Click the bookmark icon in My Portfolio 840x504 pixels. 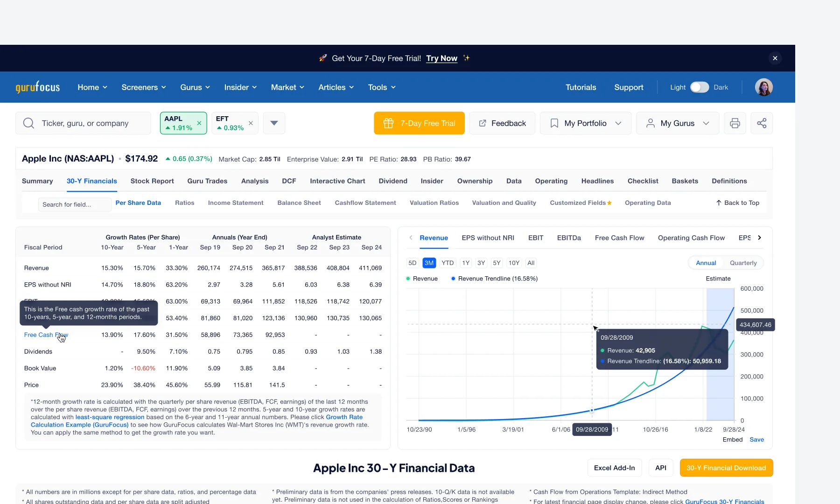[554, 123]
